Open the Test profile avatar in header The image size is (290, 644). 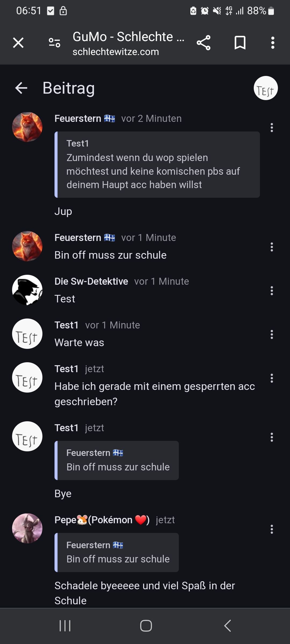[x=266, y=88]
